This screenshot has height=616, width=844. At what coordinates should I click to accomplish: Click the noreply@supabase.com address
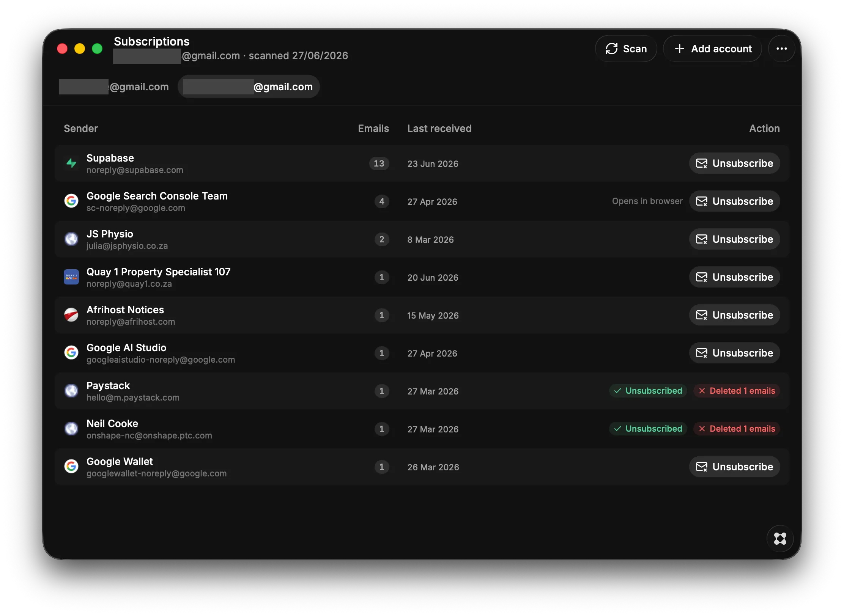[x=135, y=170]
